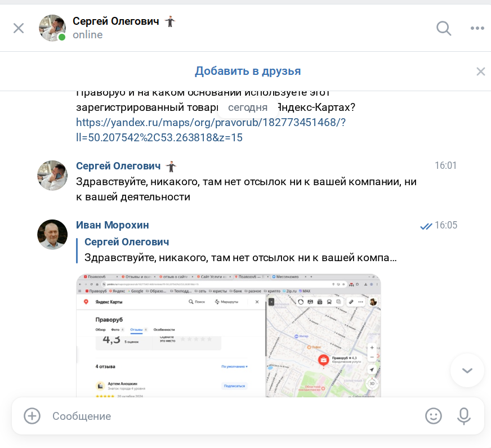
Task: Click Добавить в друзья link
Action: (x=248, y=71)
